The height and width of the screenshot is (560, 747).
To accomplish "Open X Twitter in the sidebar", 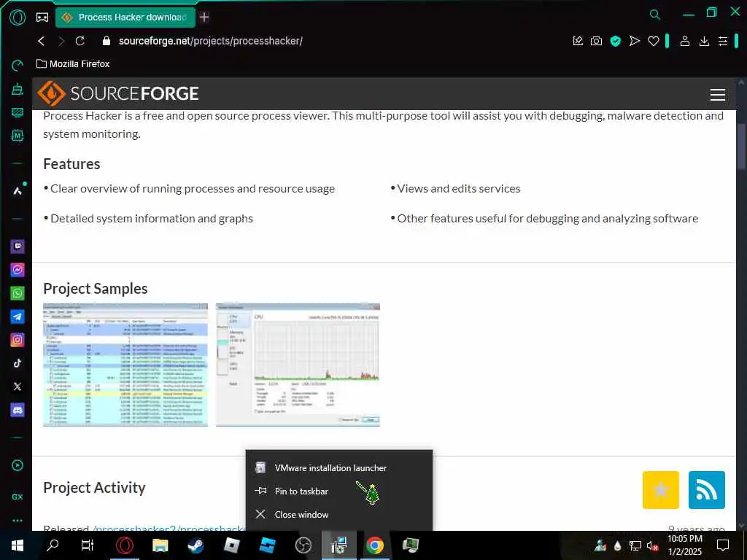I will pos(18,386).
